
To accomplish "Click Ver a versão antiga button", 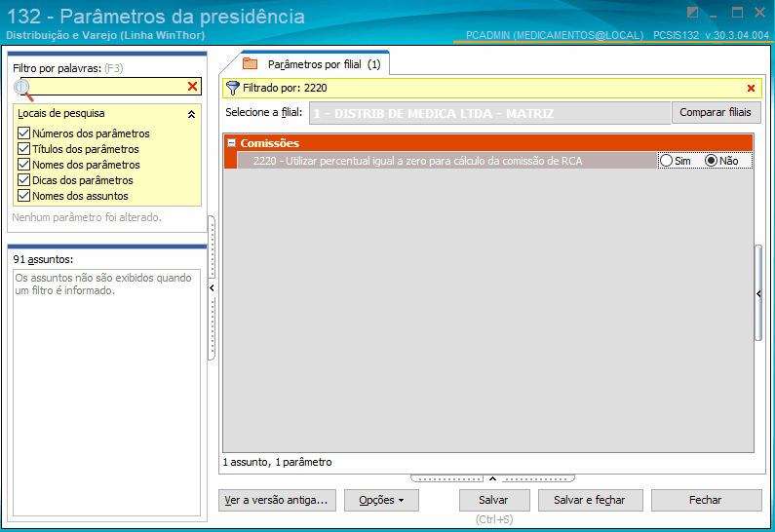I will (x=277, y=500).
